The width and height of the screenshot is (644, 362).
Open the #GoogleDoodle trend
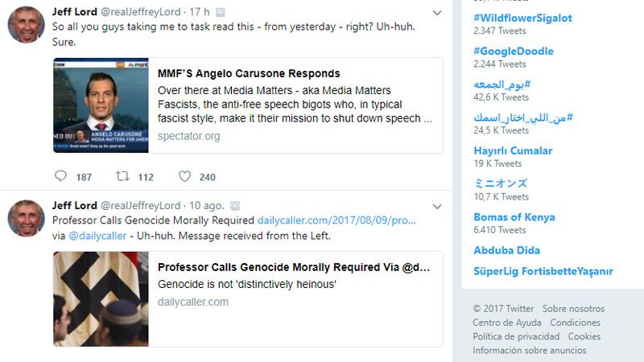tap(513, 51)
